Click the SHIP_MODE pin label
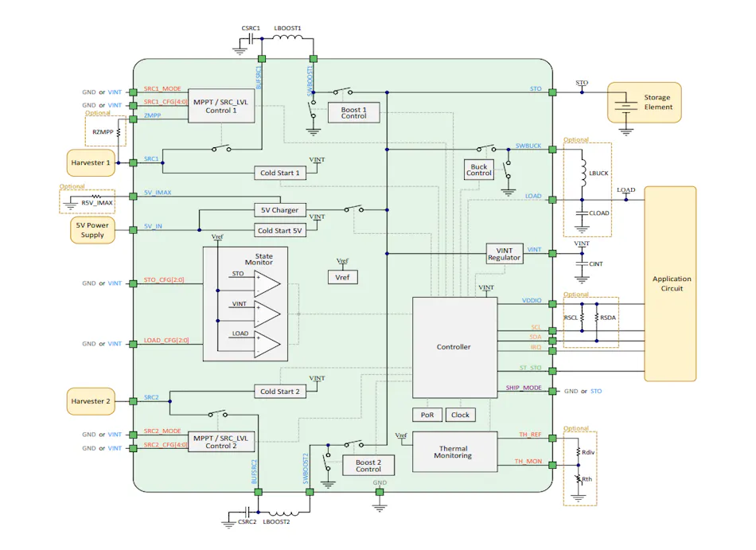Image resolution: width=756 pixels, height=550 pixels. [524, 388]
